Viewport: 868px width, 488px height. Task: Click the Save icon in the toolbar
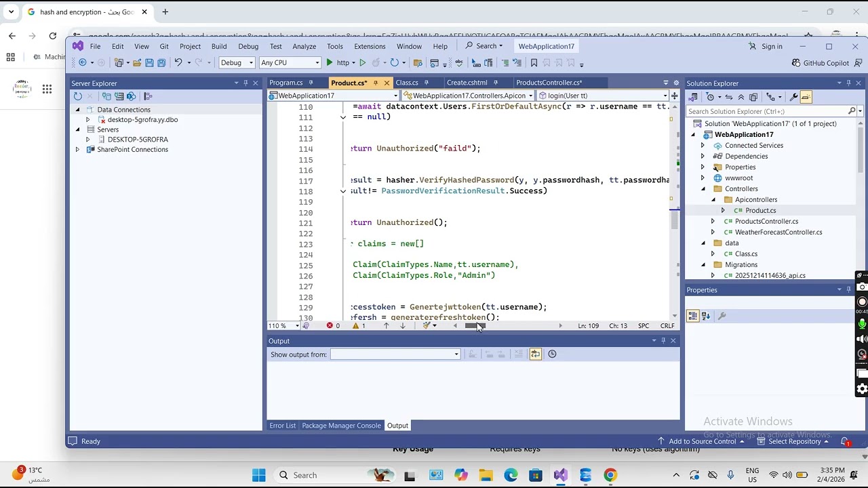[x=149, y=62]
